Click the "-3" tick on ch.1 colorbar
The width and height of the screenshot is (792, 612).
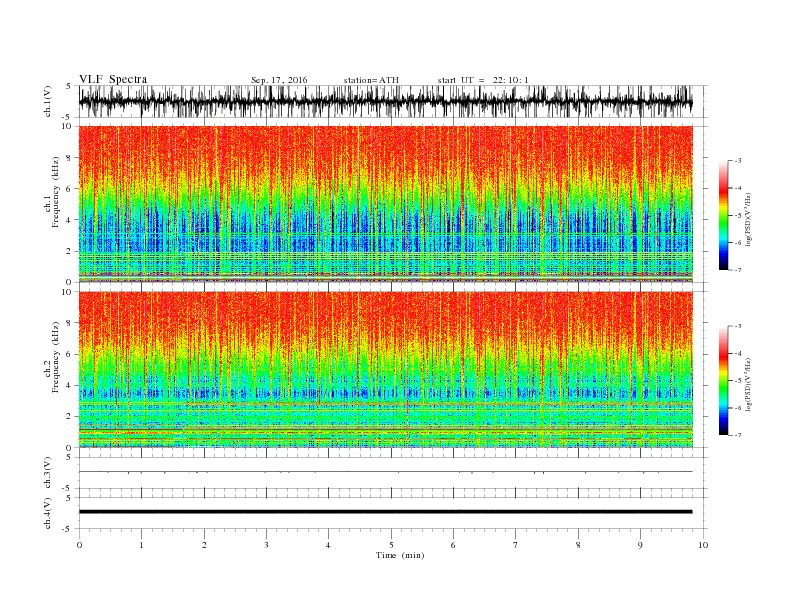738,161
